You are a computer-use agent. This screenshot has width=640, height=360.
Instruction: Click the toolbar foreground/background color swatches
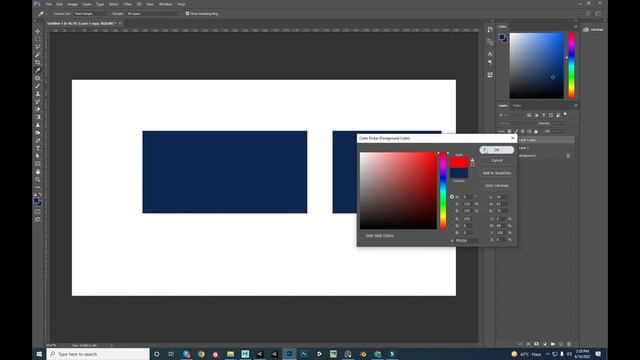tap(38, 202)
